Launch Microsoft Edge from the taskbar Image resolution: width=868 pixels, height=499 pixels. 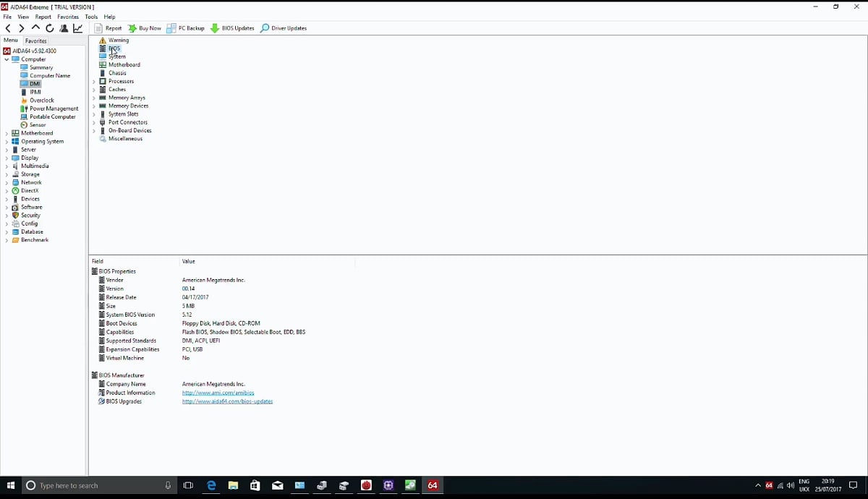pos(211,485)
